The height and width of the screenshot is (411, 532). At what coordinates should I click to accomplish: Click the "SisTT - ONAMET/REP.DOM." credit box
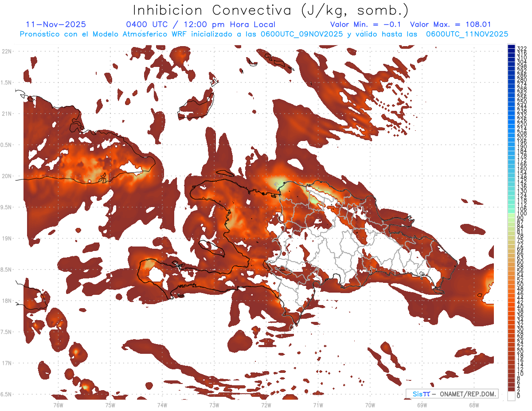point(452,394)
